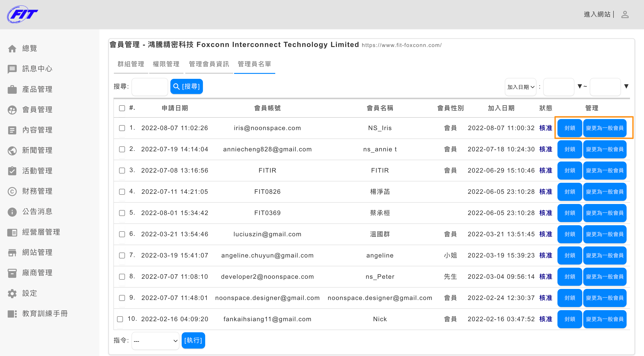Click the globe icon beside 新聞管理
The image size is (644, 356).
tap(12, 150)
